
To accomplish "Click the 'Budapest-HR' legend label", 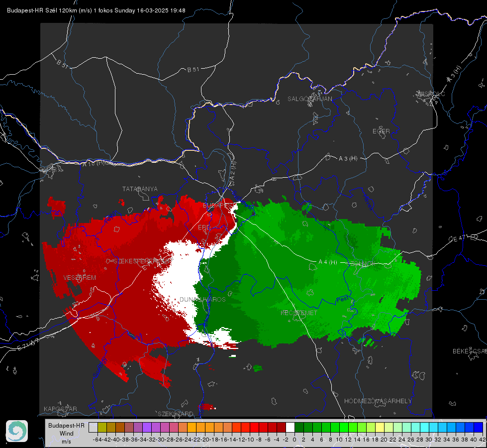I will click(66, 425).
